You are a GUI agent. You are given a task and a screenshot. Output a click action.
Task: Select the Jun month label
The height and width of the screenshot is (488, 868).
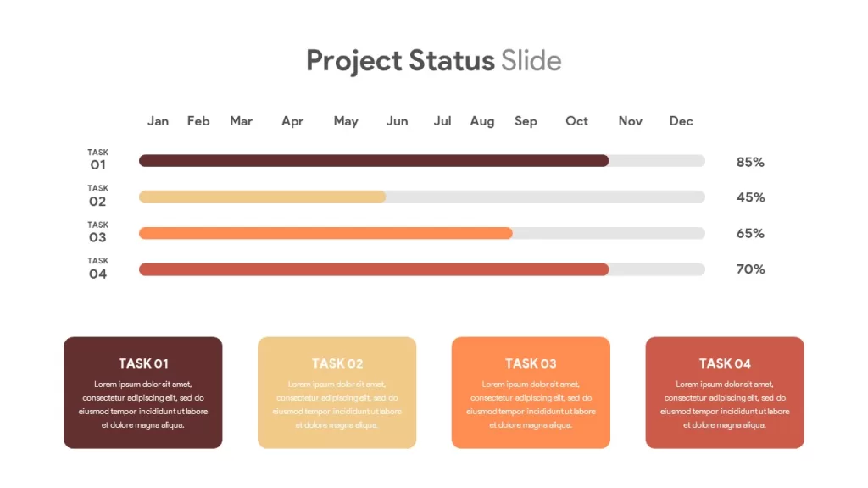click(x=397, y=121)
